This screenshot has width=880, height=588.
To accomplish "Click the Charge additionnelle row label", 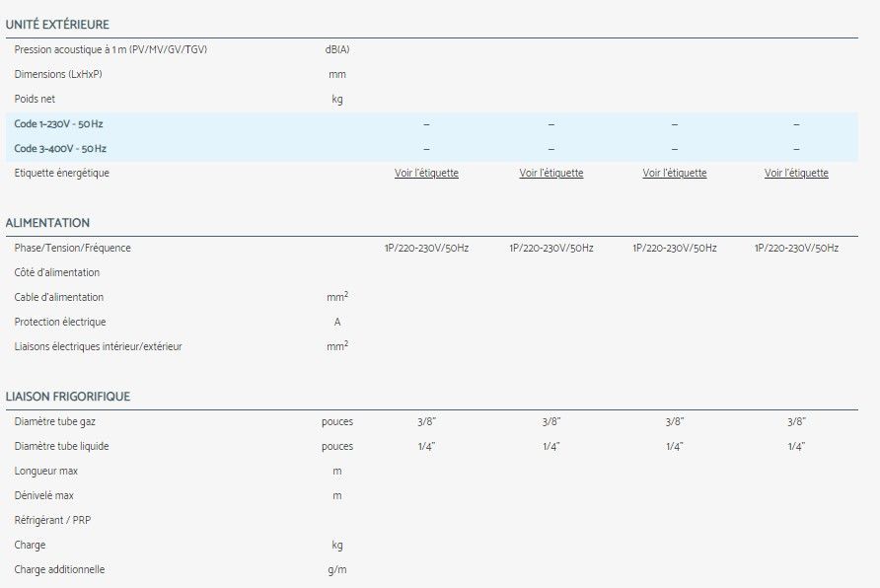I will click(59, 569).
